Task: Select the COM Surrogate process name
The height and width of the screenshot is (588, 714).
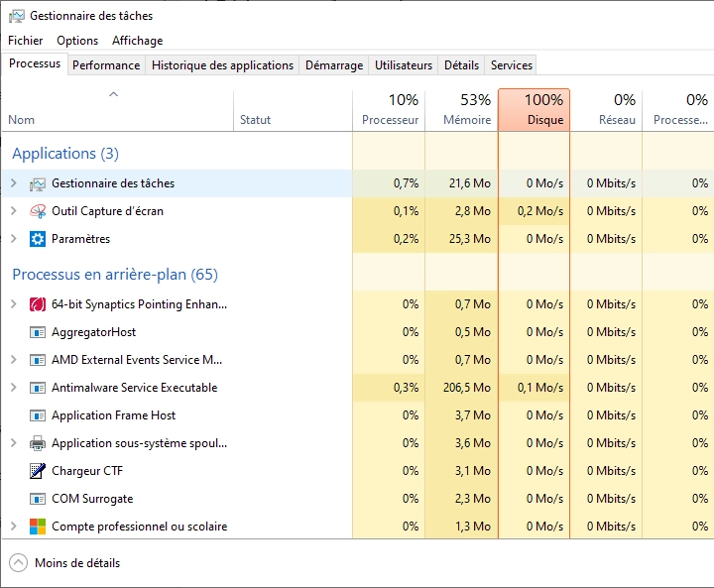Action: 92,499
